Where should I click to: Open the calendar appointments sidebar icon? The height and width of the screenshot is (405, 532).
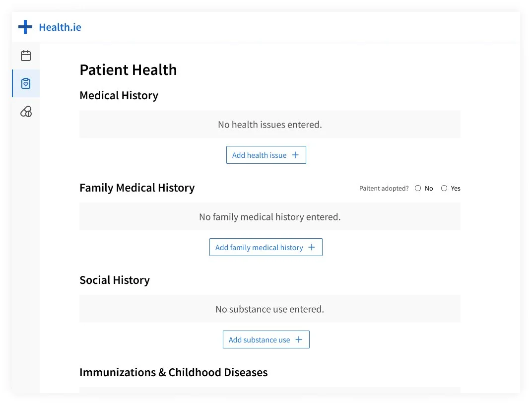(x=26, y=56)
